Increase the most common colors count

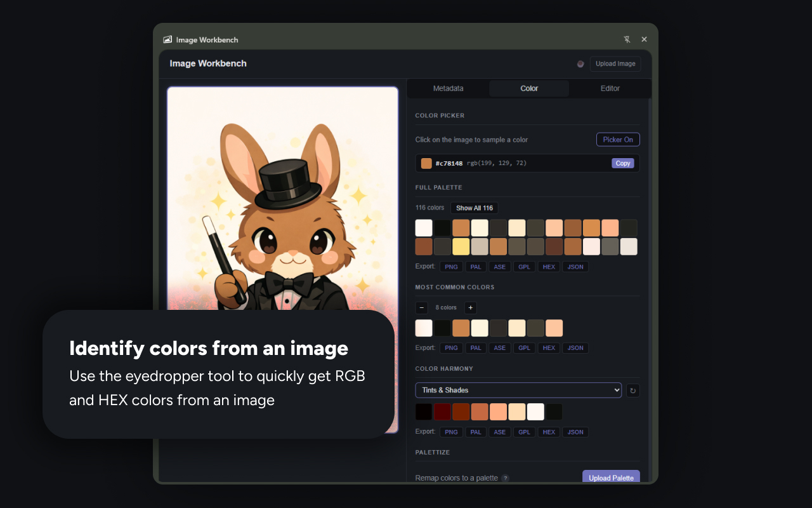coord(470,307)
